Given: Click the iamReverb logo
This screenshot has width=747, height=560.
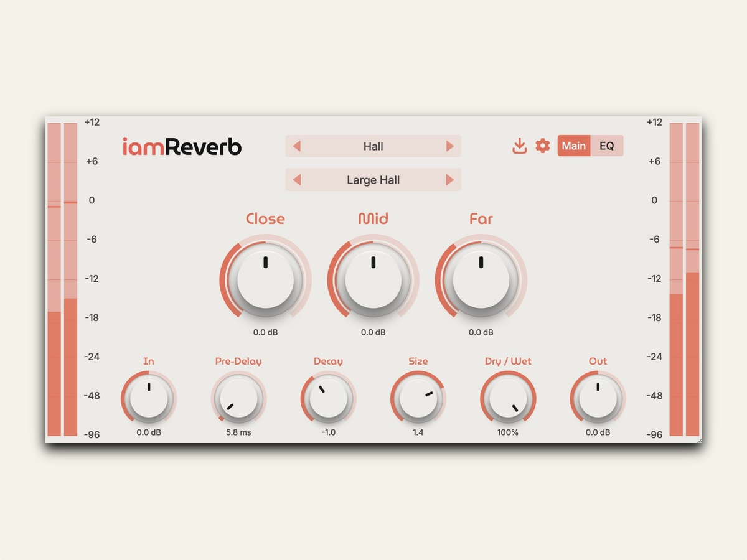Looking at the screenshot, I should [x=182, y=147].
